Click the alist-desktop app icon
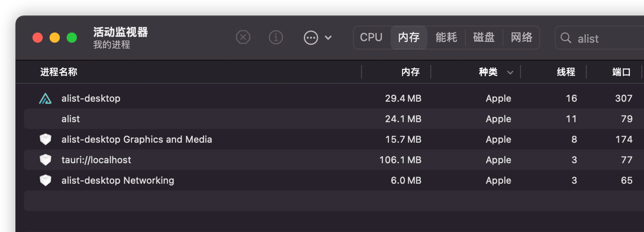The height and width of the screenshot is (232, 644). pyautogui.click(x=45, y=99)
